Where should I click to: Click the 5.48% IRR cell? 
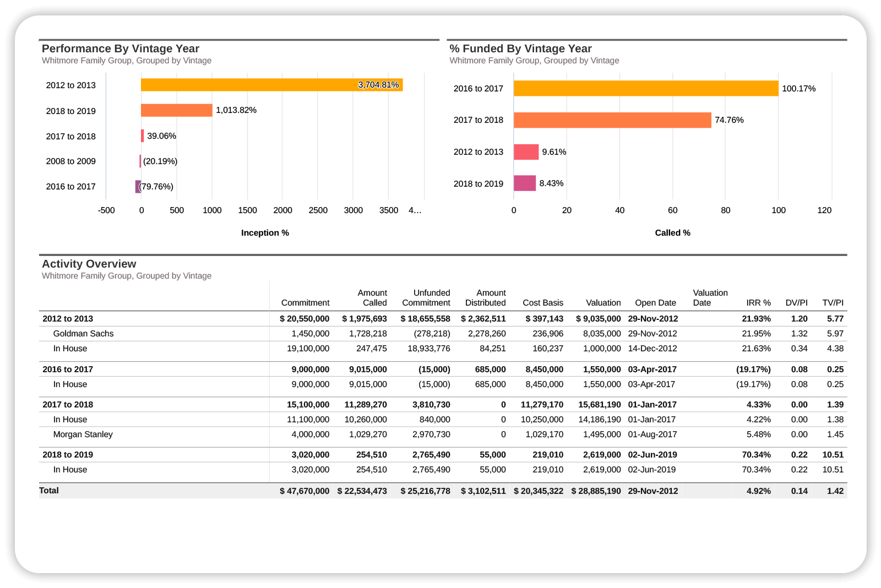tap(759, 434)
